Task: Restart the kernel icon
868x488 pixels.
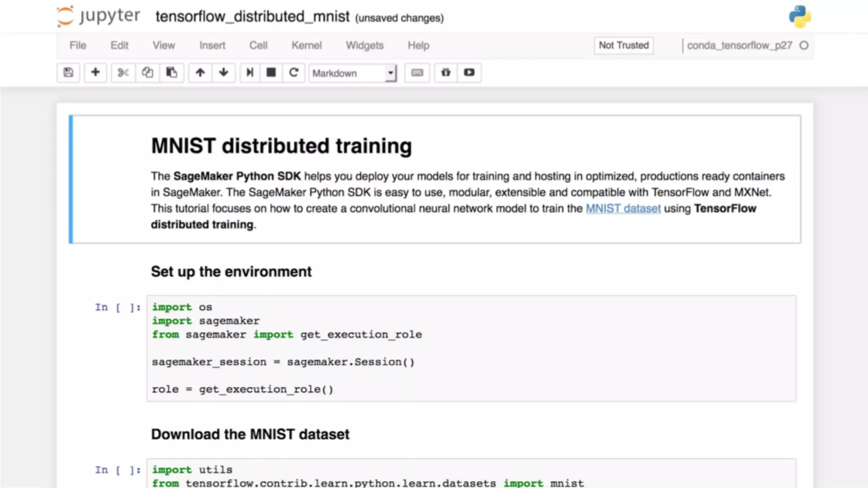Action: (x=294, y=73)
